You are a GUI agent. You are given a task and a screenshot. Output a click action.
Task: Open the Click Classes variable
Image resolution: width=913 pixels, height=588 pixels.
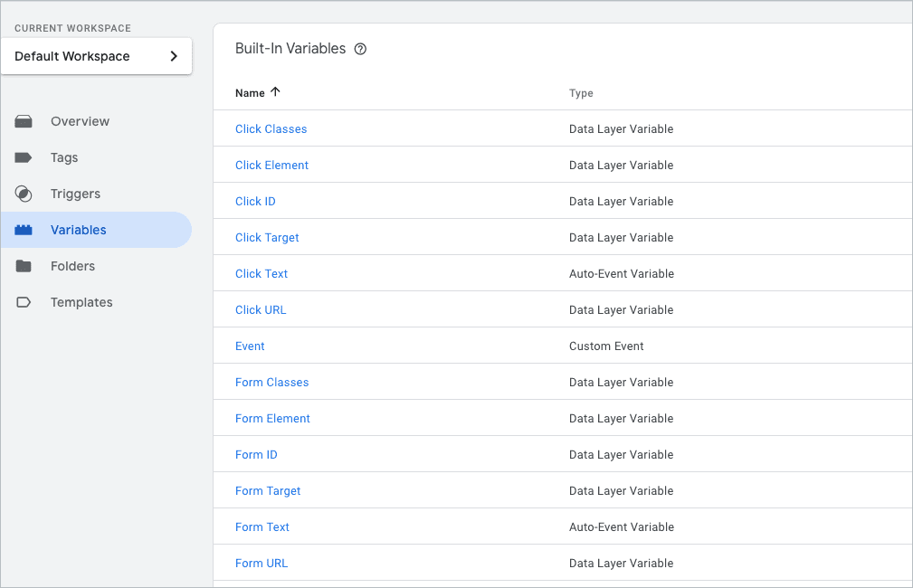point(271,129)
